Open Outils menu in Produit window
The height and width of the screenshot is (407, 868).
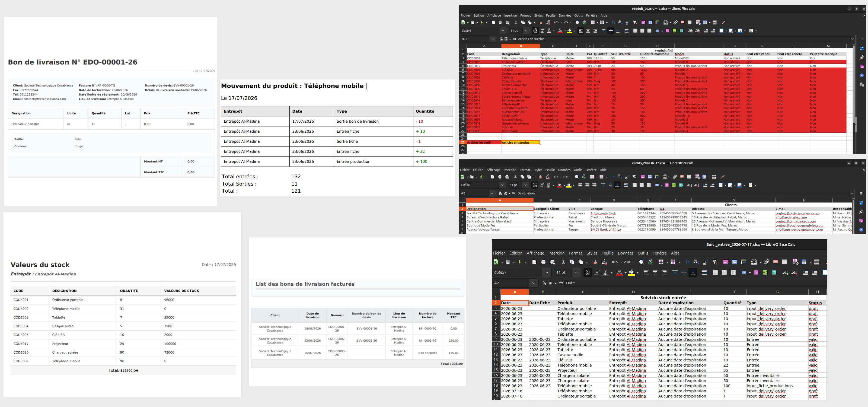579,15
